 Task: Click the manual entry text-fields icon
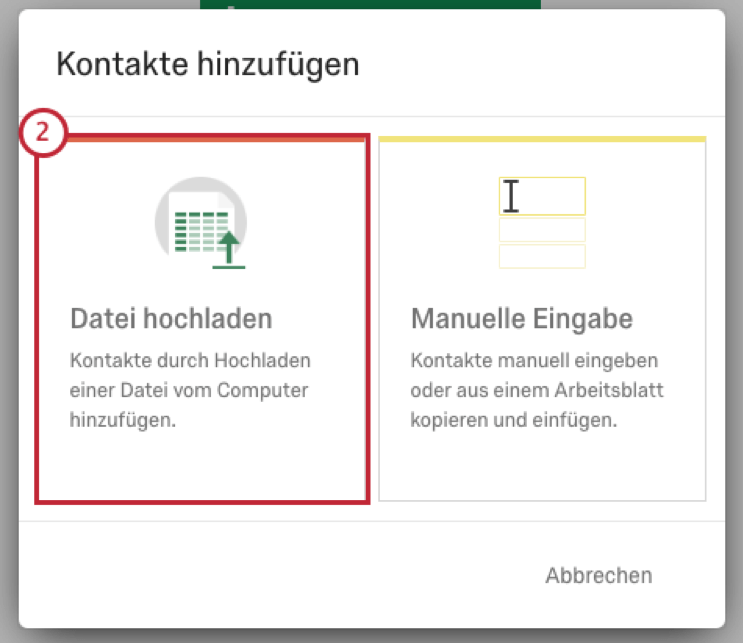(542, 223)
